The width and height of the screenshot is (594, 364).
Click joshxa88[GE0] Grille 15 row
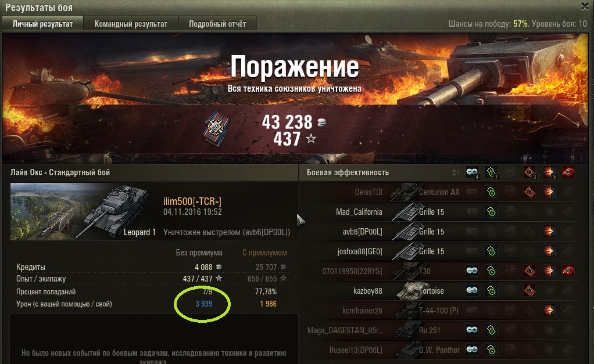pos(439,251)
